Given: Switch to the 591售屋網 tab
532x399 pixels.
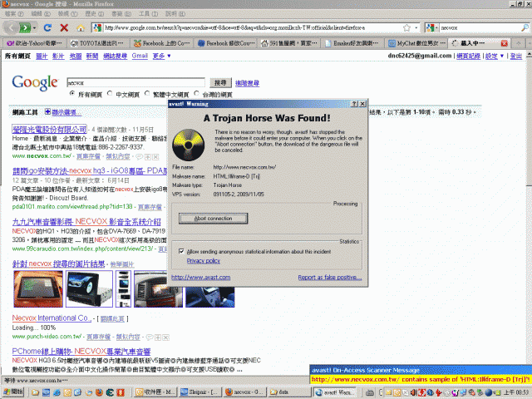Looking at the screenshot, I should 289,43.
